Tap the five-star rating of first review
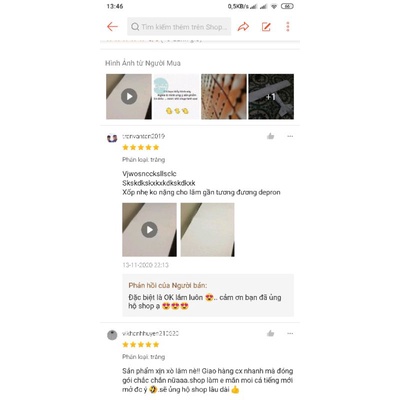The image size is (400, 400). click(141, 147)
